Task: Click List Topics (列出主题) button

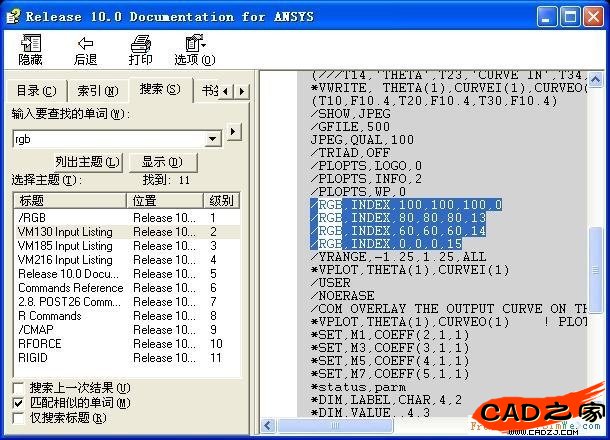Action: [x=87, y=162]
